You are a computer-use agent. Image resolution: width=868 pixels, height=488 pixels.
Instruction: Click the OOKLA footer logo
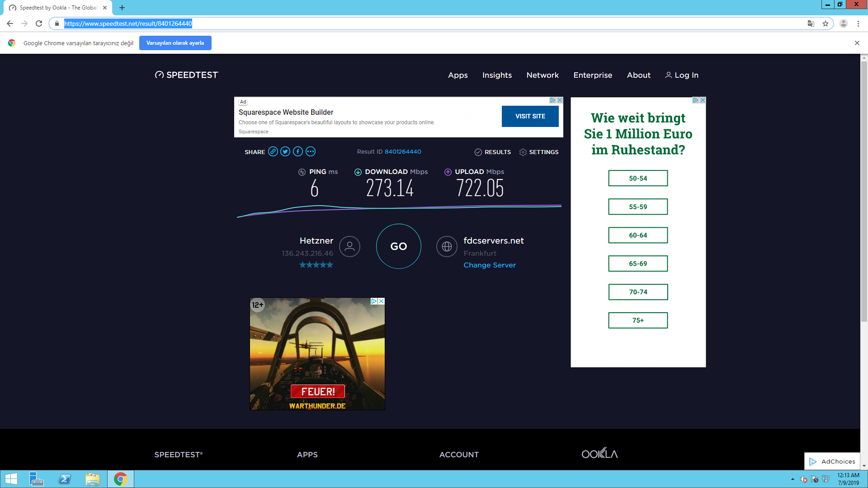[599, 453]
